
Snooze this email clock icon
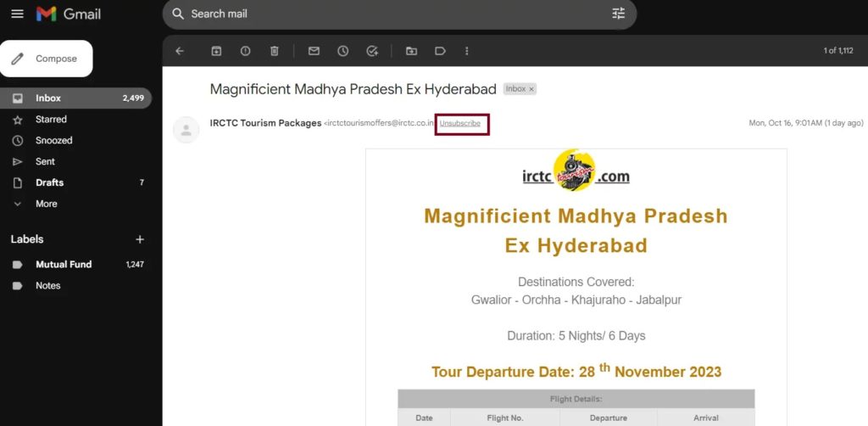click(x=343, y=51)
